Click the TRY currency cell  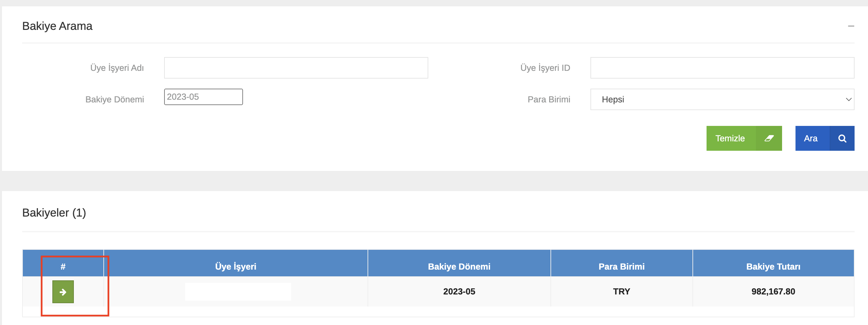pos(621,292)
